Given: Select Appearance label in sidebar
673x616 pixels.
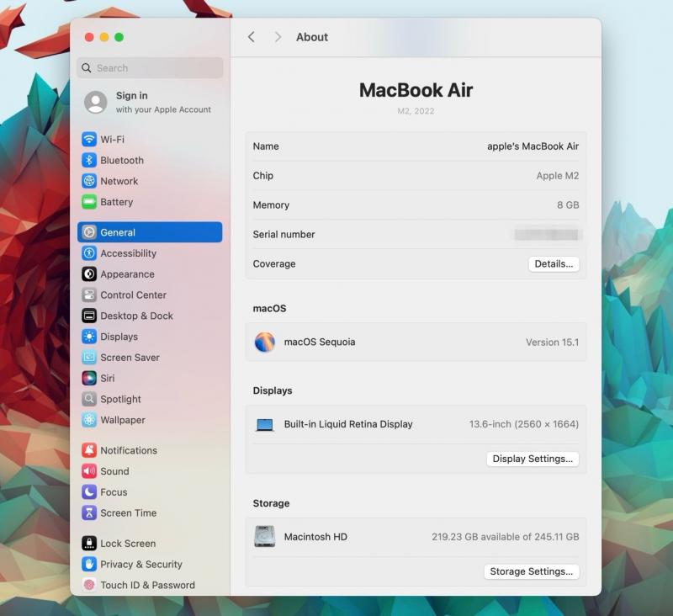Looking at the screenshot, I should pos(128,274).
